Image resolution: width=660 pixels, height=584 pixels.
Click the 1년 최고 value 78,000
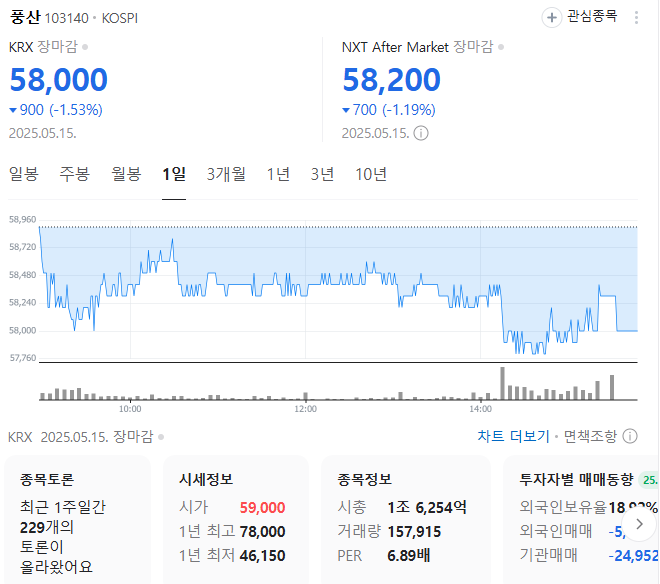coord(262,532)
